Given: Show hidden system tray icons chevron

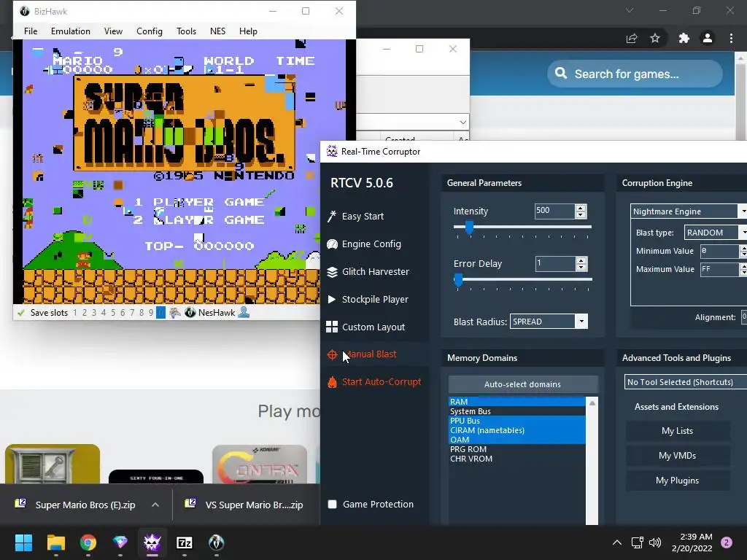Looking at the screenshot, I should [617, 542].
